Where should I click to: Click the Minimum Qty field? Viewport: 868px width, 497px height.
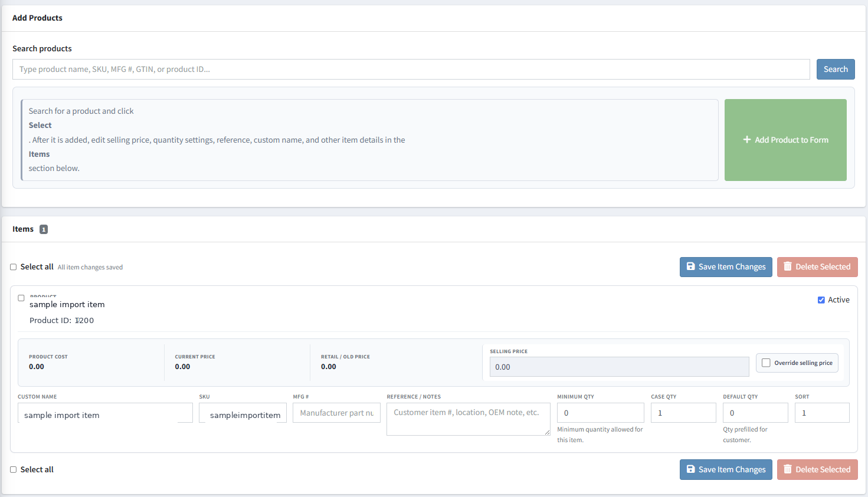[601, 413]
